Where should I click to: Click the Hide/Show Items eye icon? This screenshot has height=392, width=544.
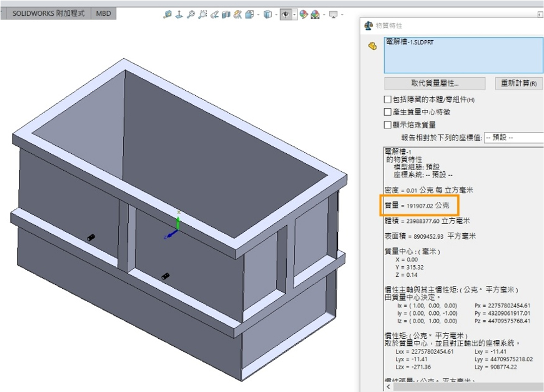click(x=285, y=15)
